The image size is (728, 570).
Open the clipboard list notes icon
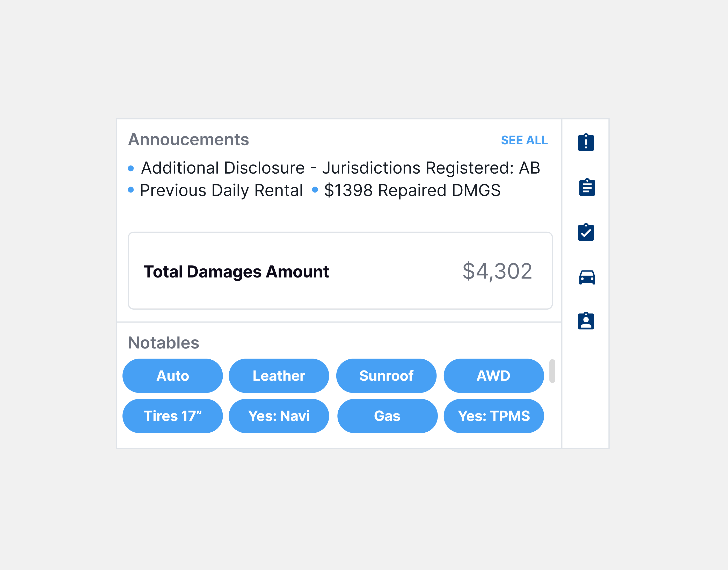[x=587, y=187]
